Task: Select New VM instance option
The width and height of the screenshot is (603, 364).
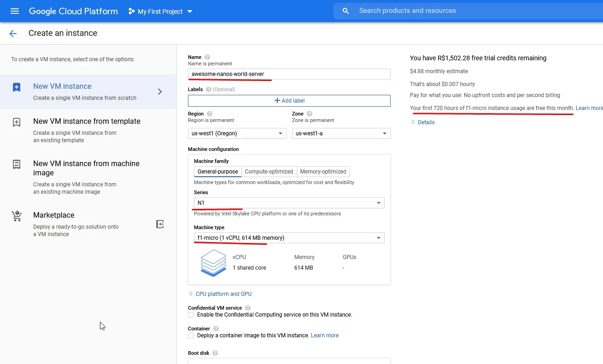Action: pyautogui.click(x=88, y=92)
